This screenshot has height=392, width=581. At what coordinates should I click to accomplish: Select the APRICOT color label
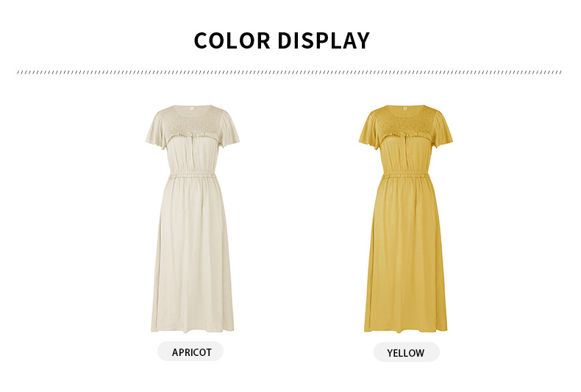(190, 352)
